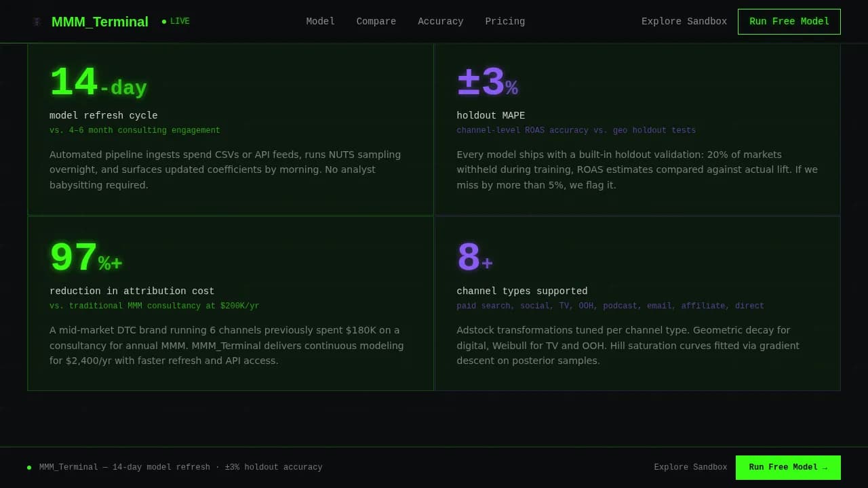Click the 'model refresh cycle' label
Screen dimensions: 868x488
tap(104, 115)
